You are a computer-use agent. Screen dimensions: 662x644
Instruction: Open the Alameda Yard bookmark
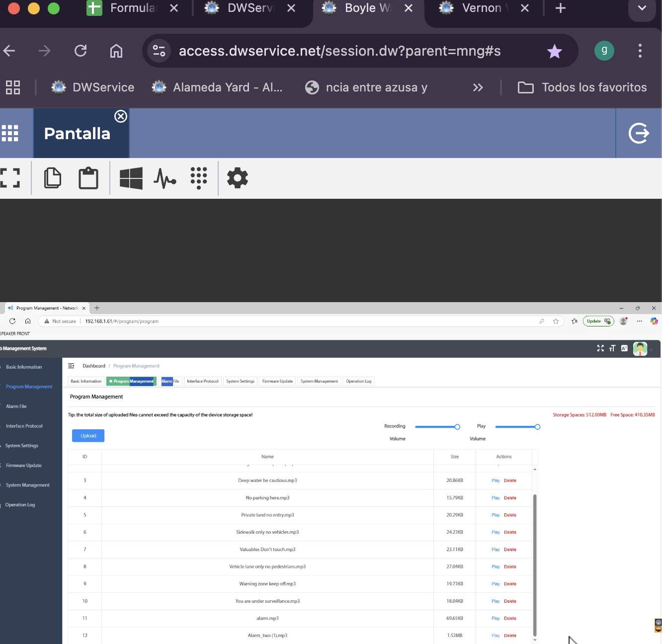217,87
